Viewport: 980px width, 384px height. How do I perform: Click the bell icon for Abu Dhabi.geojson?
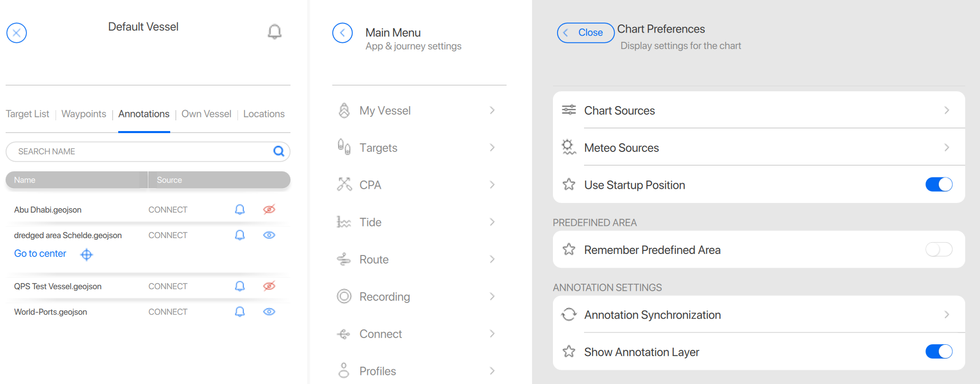click(x=240, y=210)
